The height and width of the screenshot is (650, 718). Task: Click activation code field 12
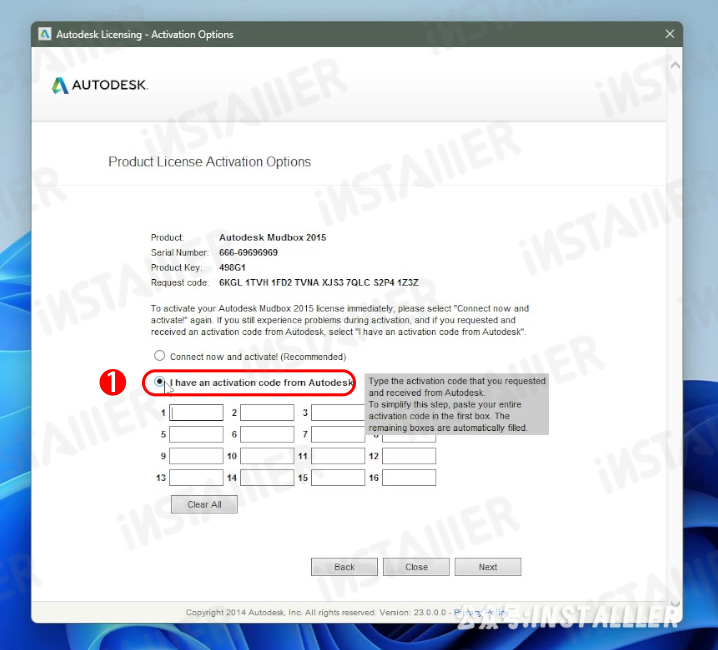409,456
